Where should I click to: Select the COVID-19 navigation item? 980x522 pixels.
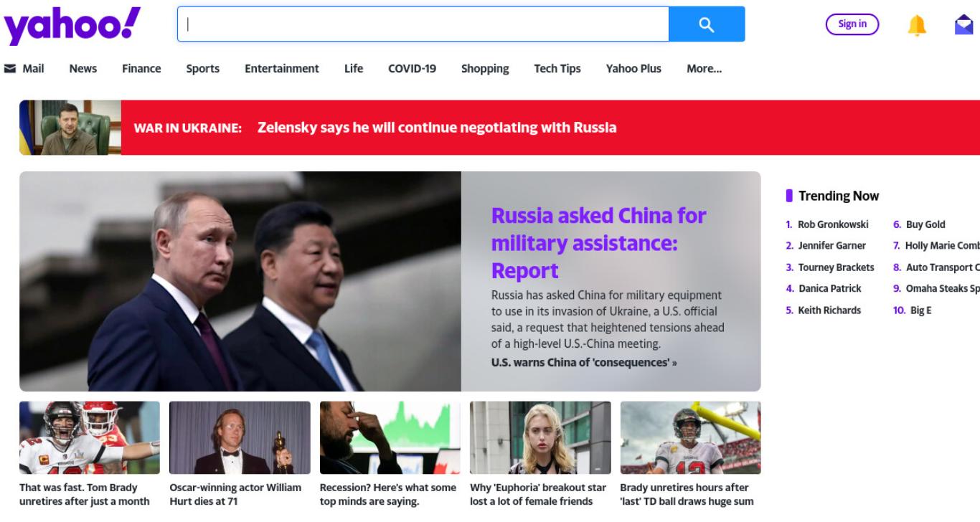point(412,69)
